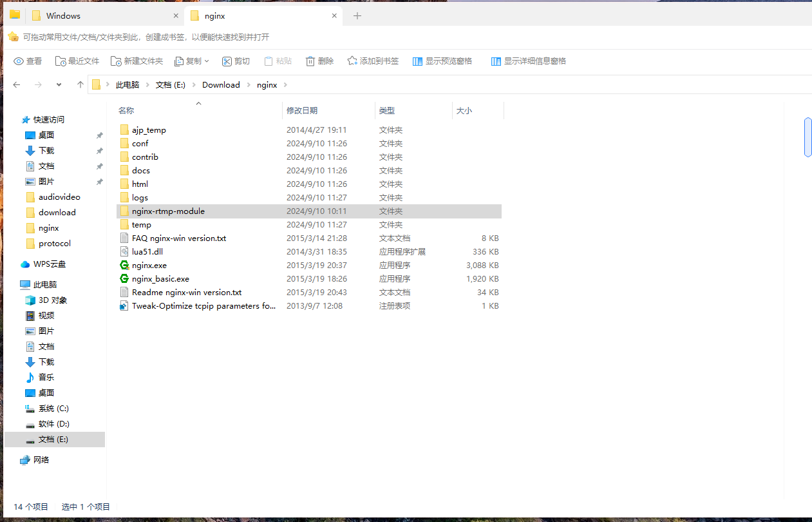
Task: Sort by the 大小 column header
Action: [x=464, y=111]
